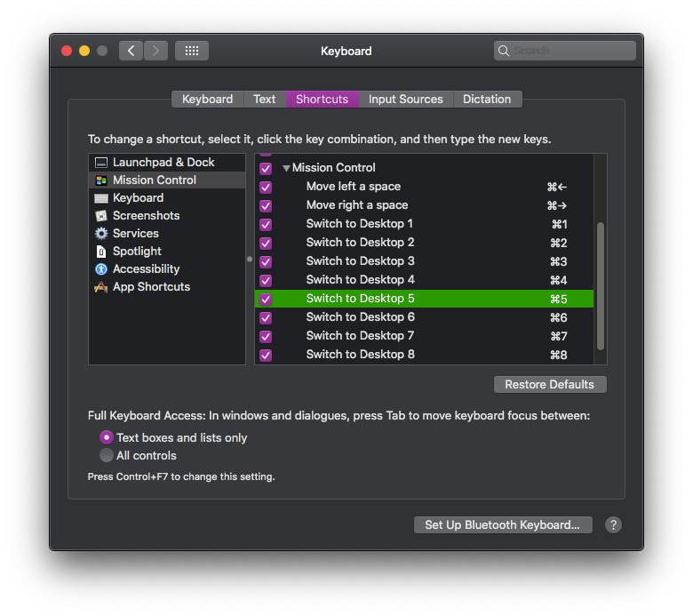This screenshot has height=616, width=693.
Task: Go back with the left chevron button
Action: [131, 51]
